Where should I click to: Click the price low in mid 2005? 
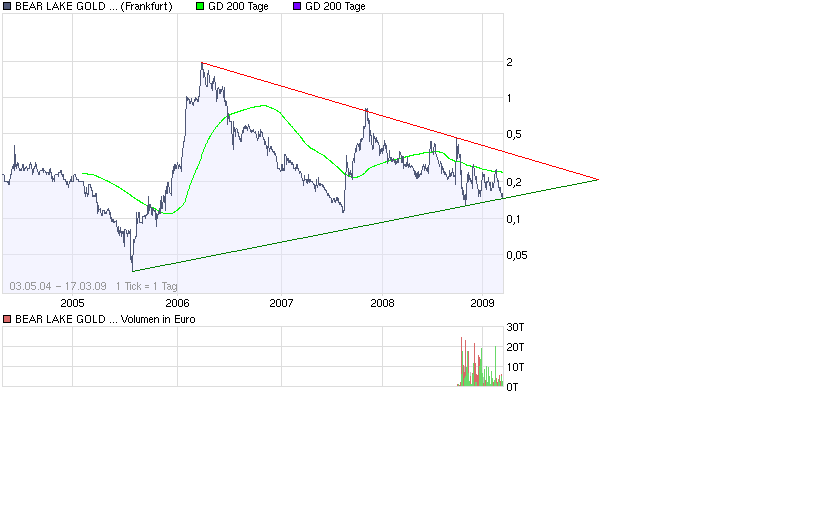tap(132, 269)
